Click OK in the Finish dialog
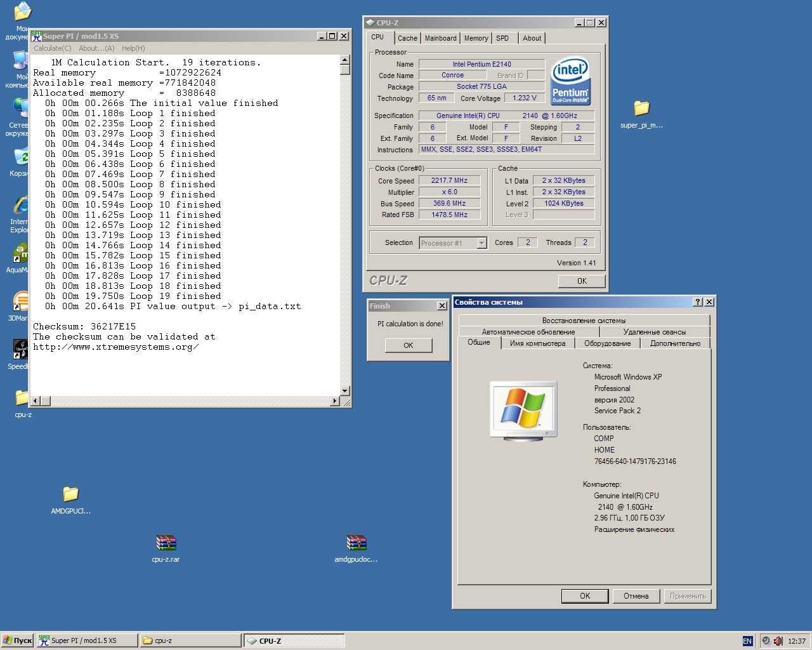This screenshot has width=812, height=650. coord(409,345)
